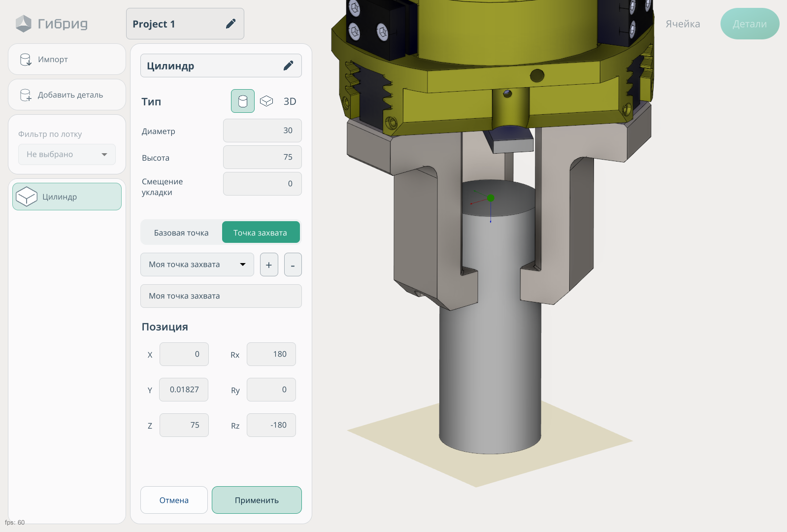
Task: Click the cube icon of Цилиндр item
Action: tap(27, 197)
